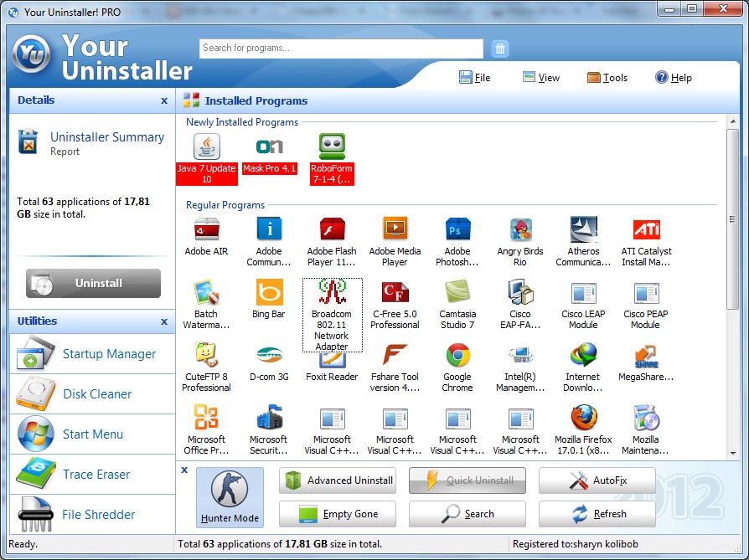Open the Tools menu

pyautogui.click(x=607, y=77)
